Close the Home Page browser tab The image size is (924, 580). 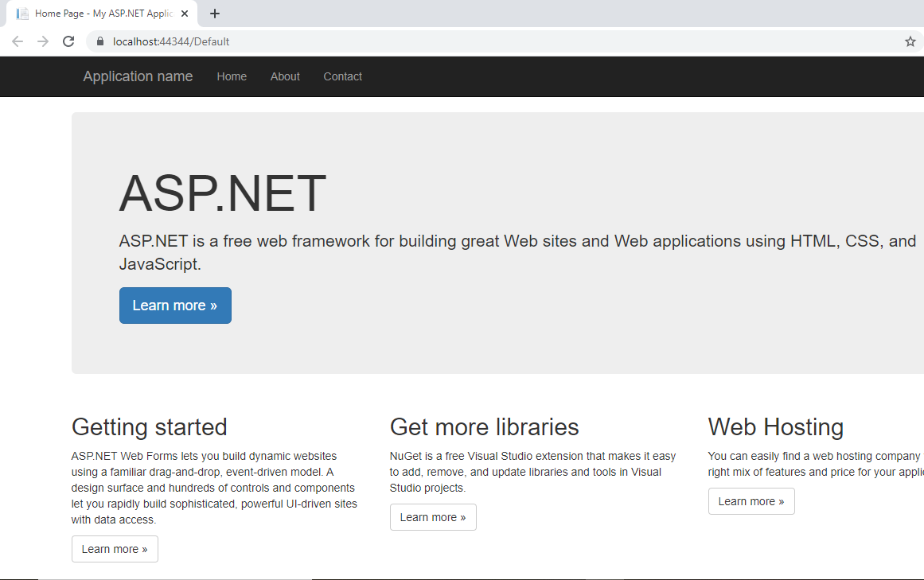185,14
